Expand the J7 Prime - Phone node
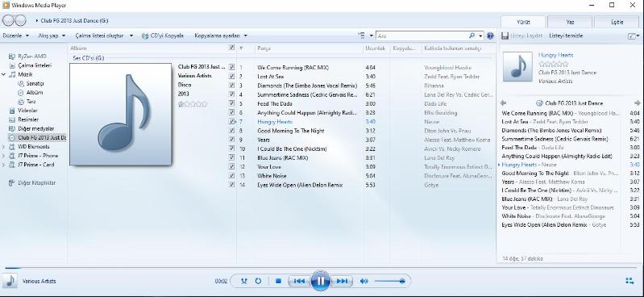 tap(4, 156)
